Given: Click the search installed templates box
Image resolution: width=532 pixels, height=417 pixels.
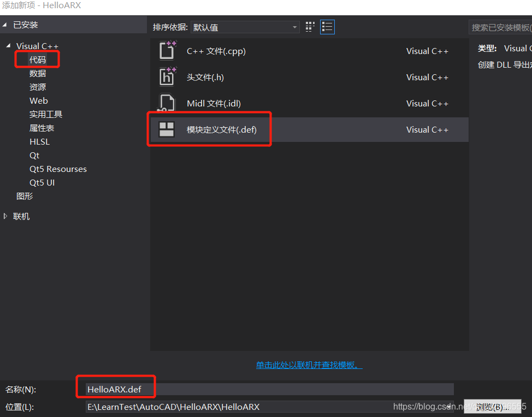Looking at the screenshot, I should pyautogui.click(x=500, y=27).
